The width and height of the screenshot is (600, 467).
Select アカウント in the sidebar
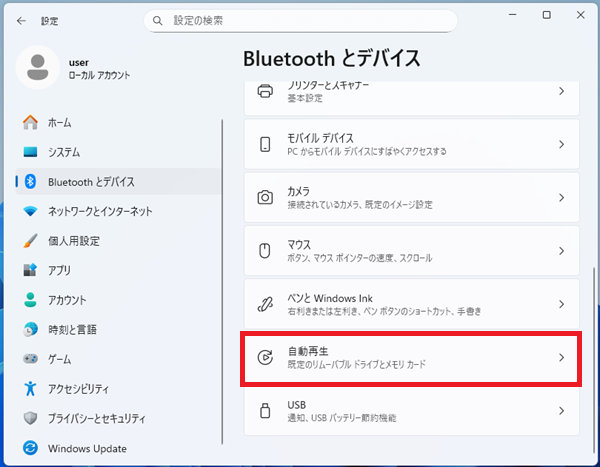118,300
